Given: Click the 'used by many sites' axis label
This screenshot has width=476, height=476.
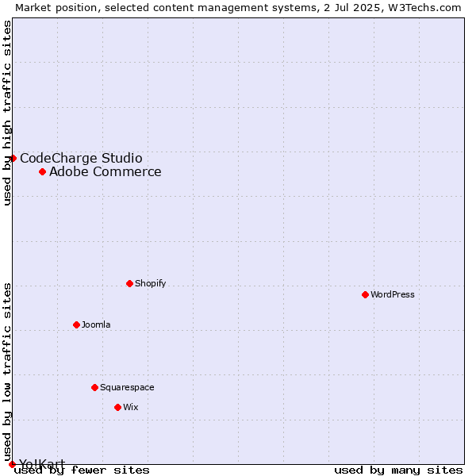Looking at the screenshot, I should point(398,470).
